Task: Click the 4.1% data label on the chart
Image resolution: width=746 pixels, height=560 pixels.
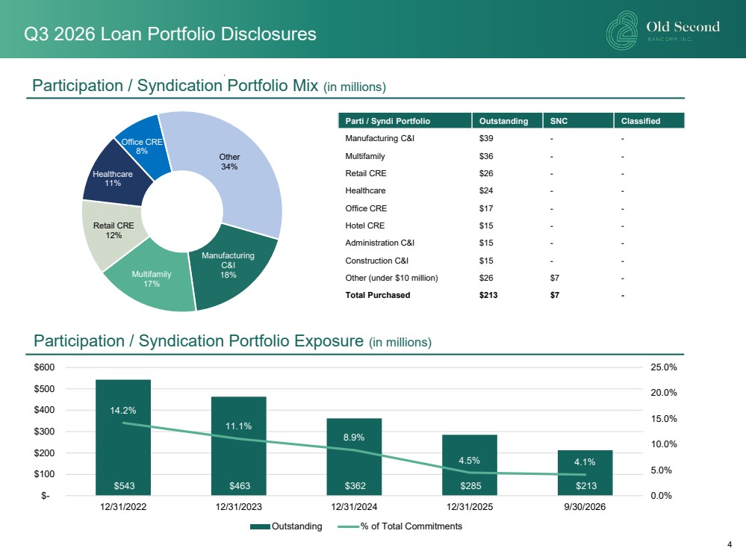Action: tap(585, 462)
